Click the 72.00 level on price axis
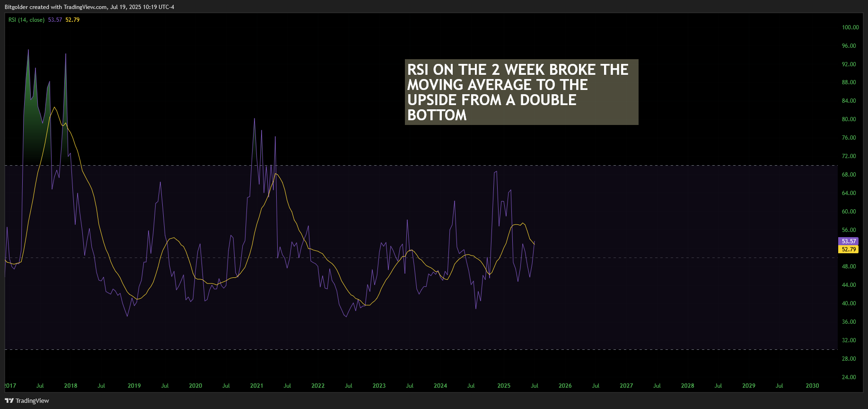This screenshot has height=409, width=868. 849,156
